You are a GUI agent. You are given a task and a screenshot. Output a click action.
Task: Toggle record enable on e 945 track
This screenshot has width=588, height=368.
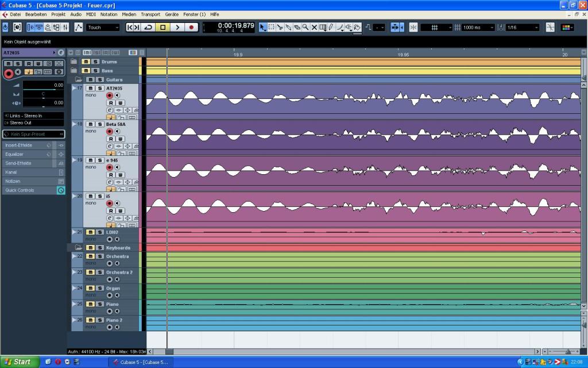(110, 167)
